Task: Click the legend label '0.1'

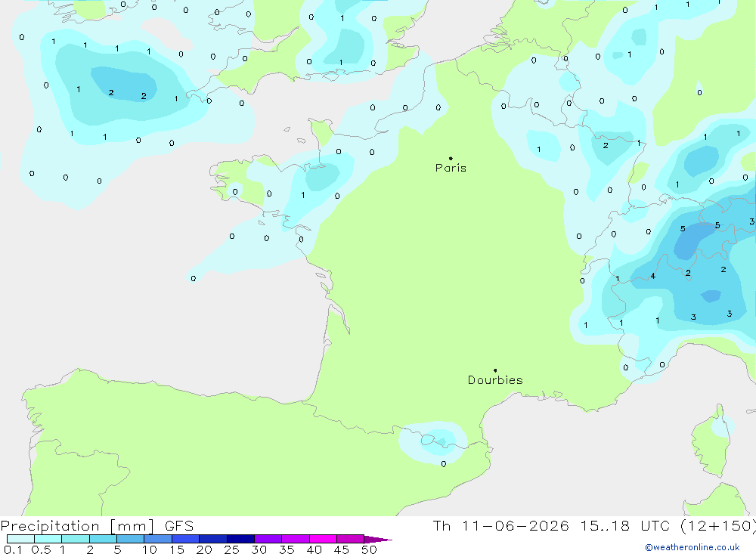Action: (13, 549)
